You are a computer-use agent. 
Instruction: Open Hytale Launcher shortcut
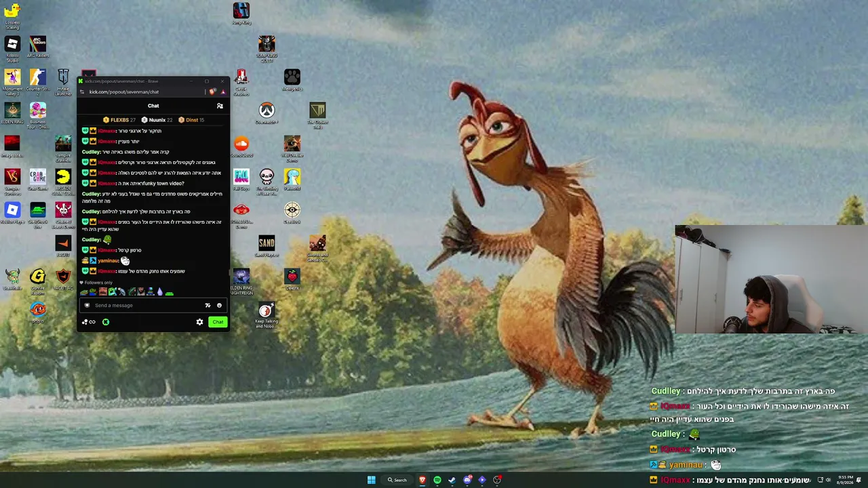pyautogui.click(x=63, y=82)
